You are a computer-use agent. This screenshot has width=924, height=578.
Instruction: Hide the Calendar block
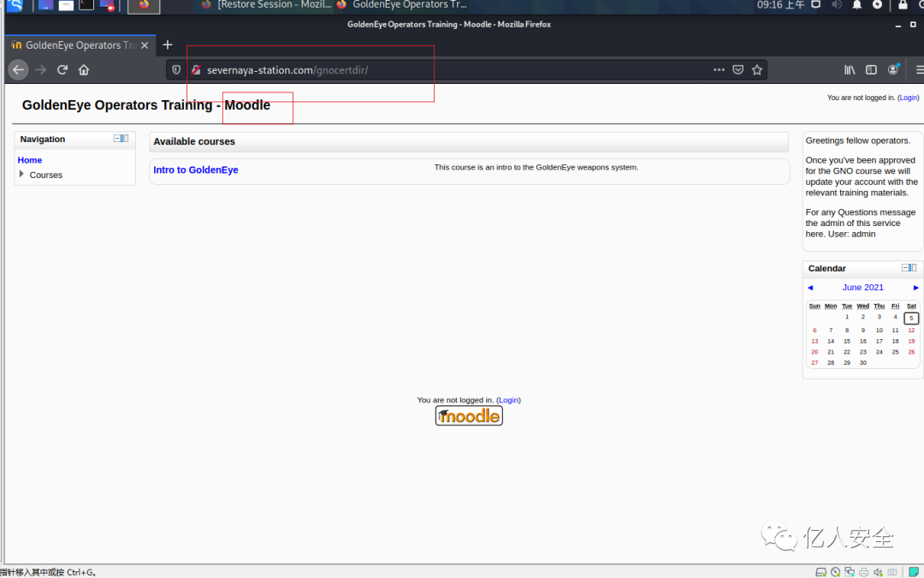pos(905,268)
